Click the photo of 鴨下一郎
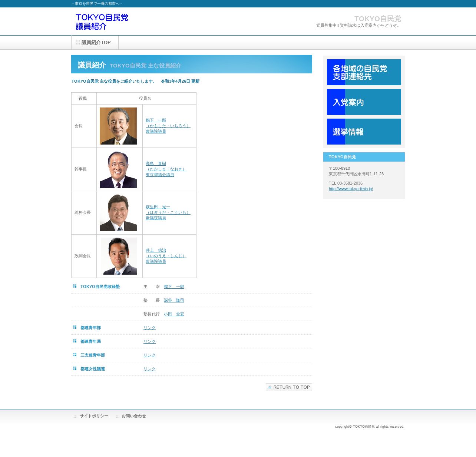 tap(118, 126)
